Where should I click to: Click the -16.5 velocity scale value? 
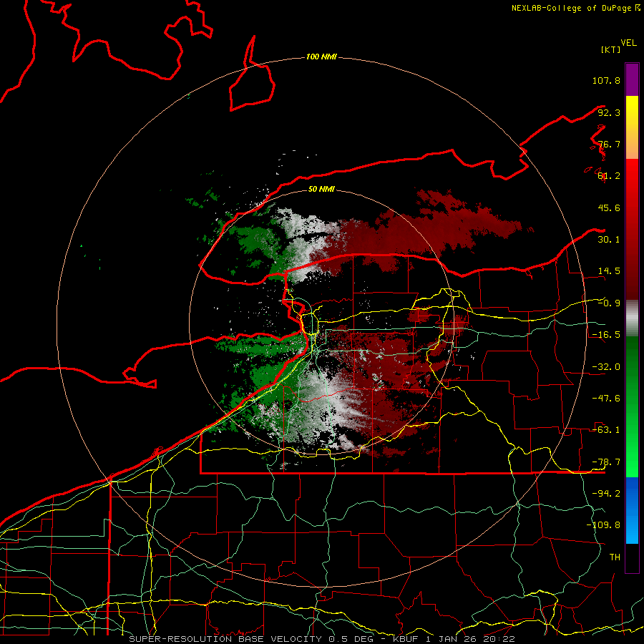[606, 335]
